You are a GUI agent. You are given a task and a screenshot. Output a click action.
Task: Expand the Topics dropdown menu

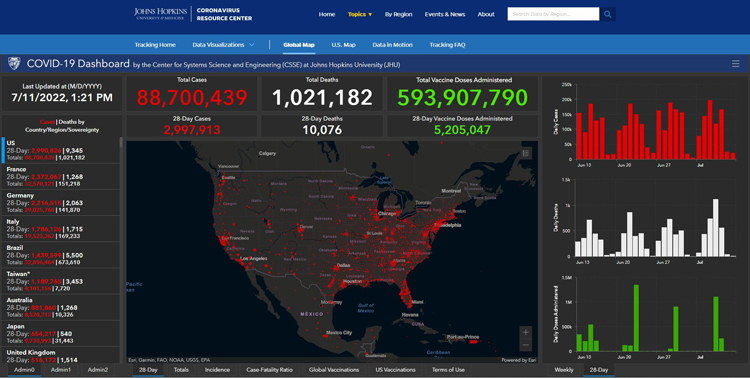pos(360,14)
